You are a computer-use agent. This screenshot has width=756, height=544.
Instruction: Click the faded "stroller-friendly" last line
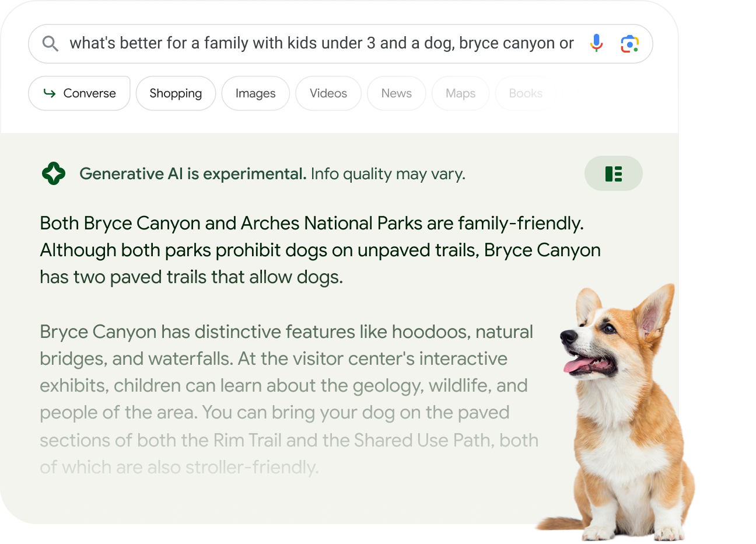coord(179,467)
